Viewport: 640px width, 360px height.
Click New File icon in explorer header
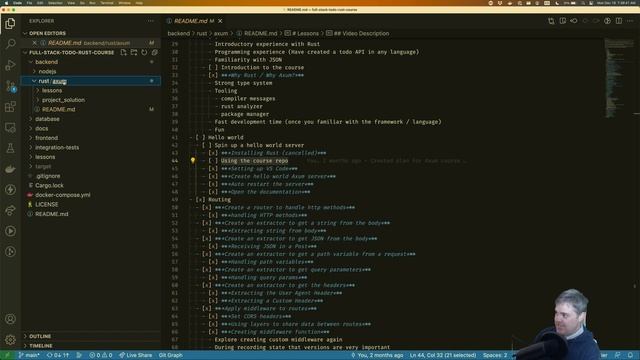point(123,52)
